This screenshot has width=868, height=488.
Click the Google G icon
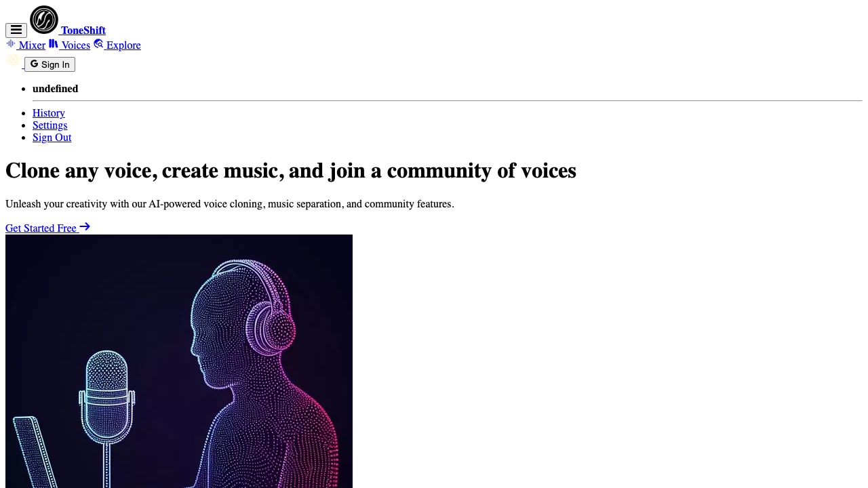tap(34, 64)
